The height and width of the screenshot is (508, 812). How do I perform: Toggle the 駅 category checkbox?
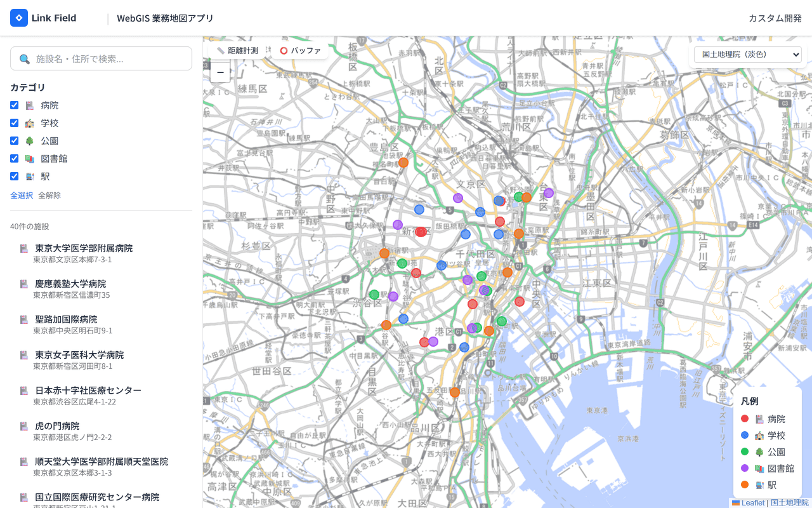click(x=15, y=177)
